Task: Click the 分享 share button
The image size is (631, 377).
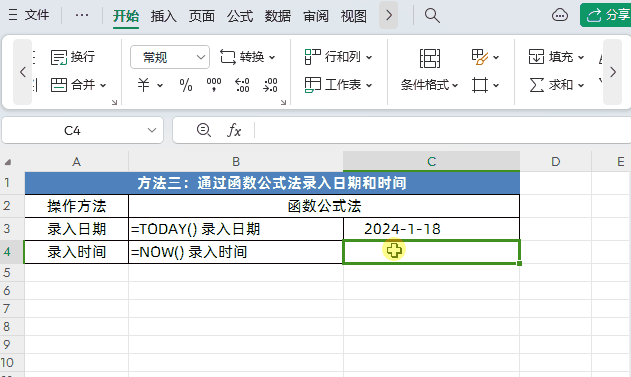Action: [607, 15]
